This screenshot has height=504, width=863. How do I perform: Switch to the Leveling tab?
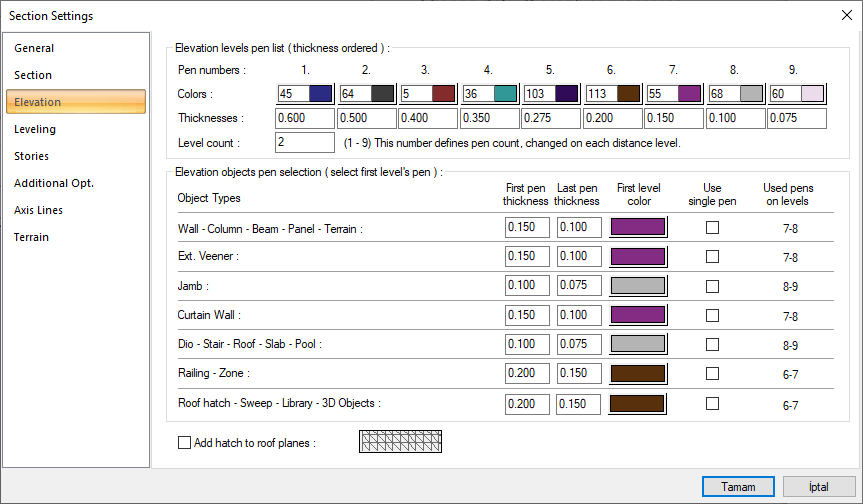click(x=35, y=129)
